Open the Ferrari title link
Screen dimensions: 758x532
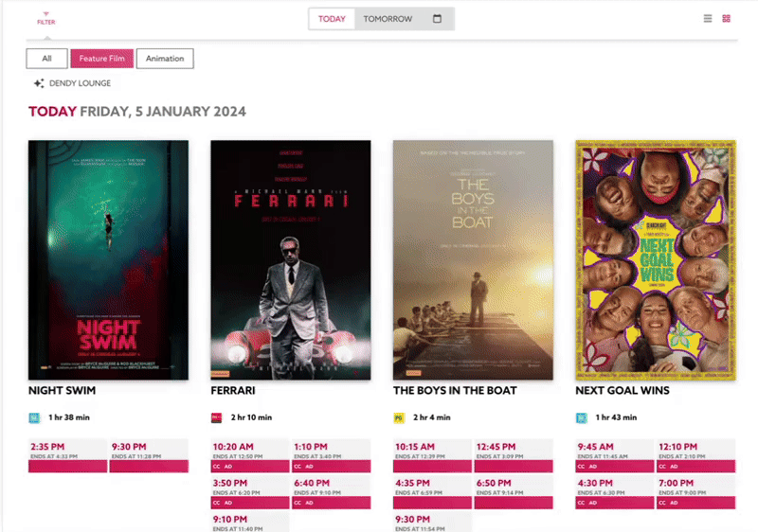(233, 390)
